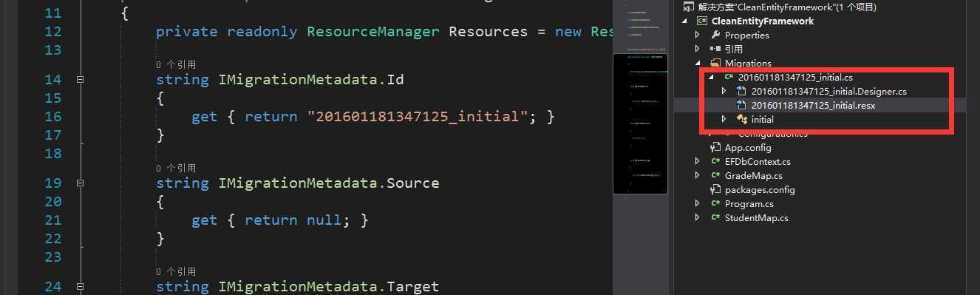Click the C# project icon beside CleanEntityFramework
The height and width of the screenshot is (295, 980).
point(702,21)
